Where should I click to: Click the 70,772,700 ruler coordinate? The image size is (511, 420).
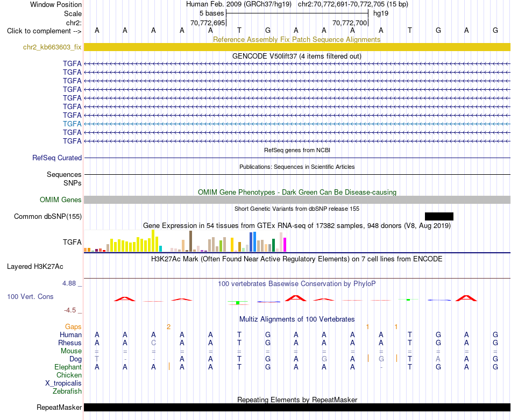[350, 23]
